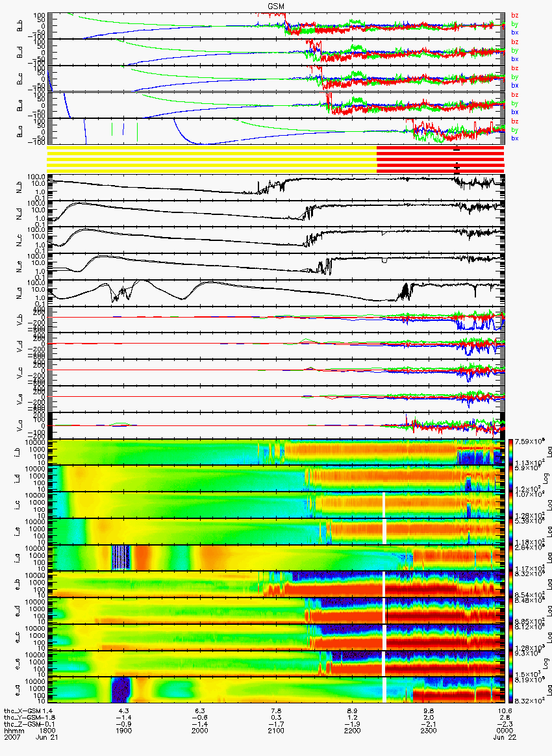Click the red segment of the status bar

pos(440,159)
